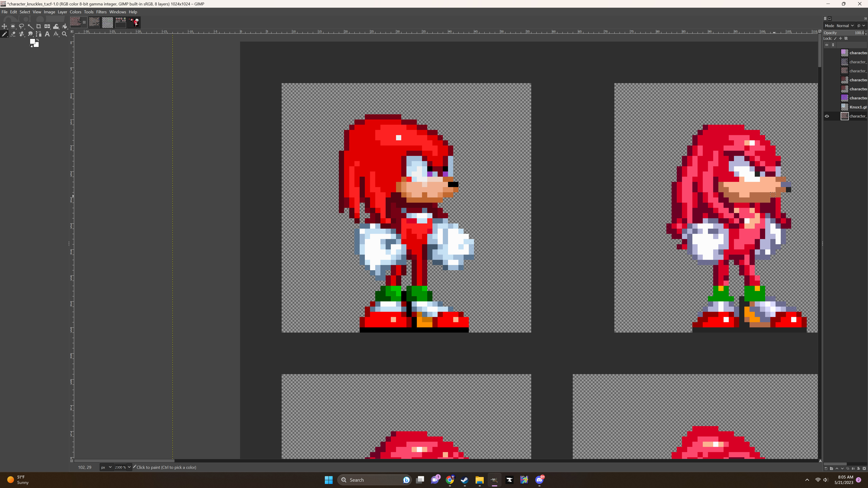This screenshot has height=488, width=868.
Task: Toggle lock alpha channel checker icon
Action: (x=846, y=38)
